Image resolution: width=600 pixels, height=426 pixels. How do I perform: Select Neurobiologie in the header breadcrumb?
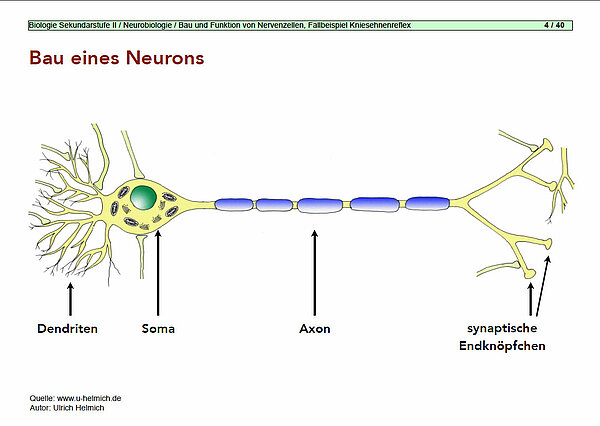(150, 24)
